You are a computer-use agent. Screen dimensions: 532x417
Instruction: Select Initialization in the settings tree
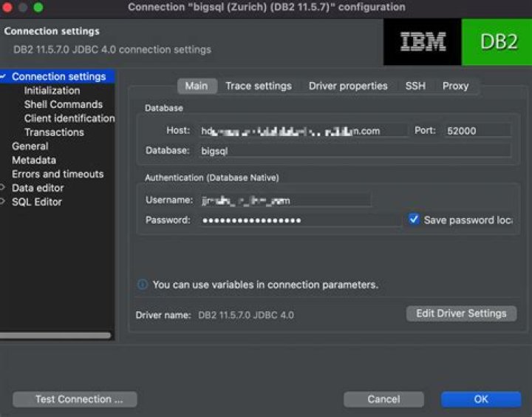(x=52, y=90)
